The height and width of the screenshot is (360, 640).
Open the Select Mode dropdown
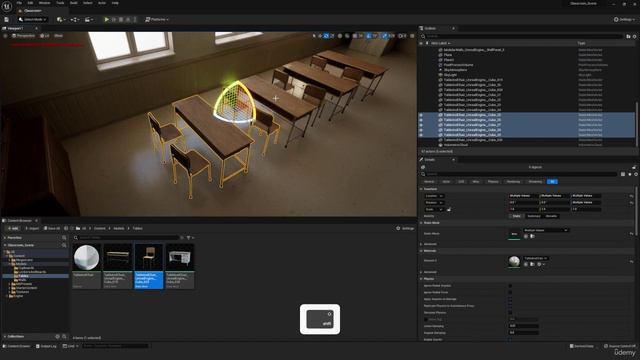point(33,19)
